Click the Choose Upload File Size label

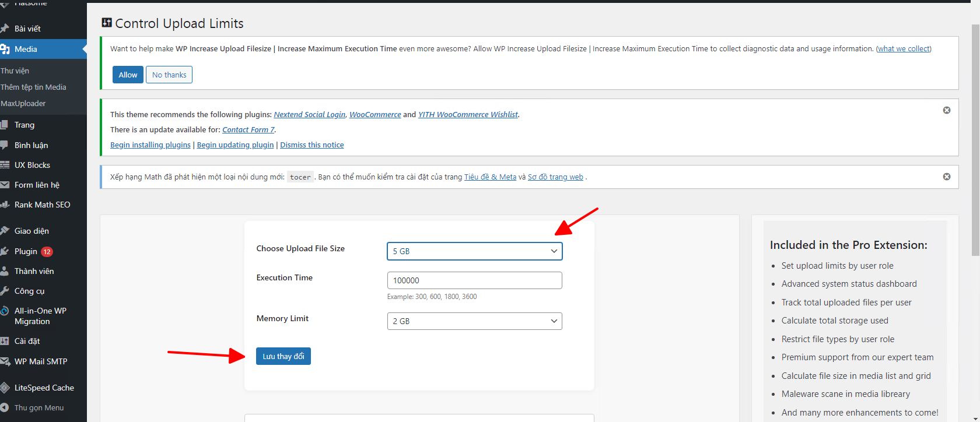(300, 248)
